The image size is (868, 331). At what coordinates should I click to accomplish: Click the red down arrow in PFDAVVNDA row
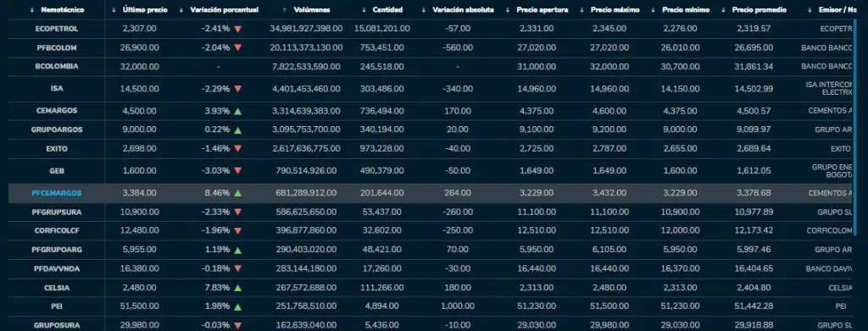[237, 269]
